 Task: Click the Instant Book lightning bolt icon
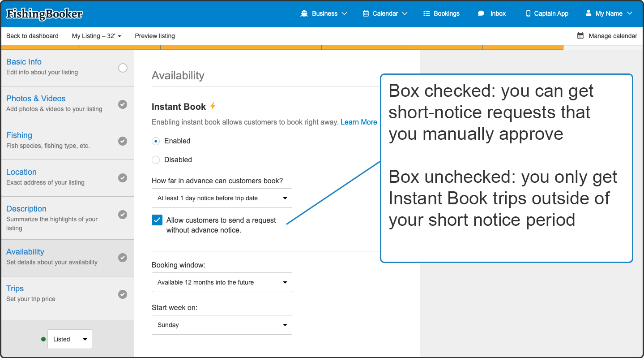pos(213,106)
